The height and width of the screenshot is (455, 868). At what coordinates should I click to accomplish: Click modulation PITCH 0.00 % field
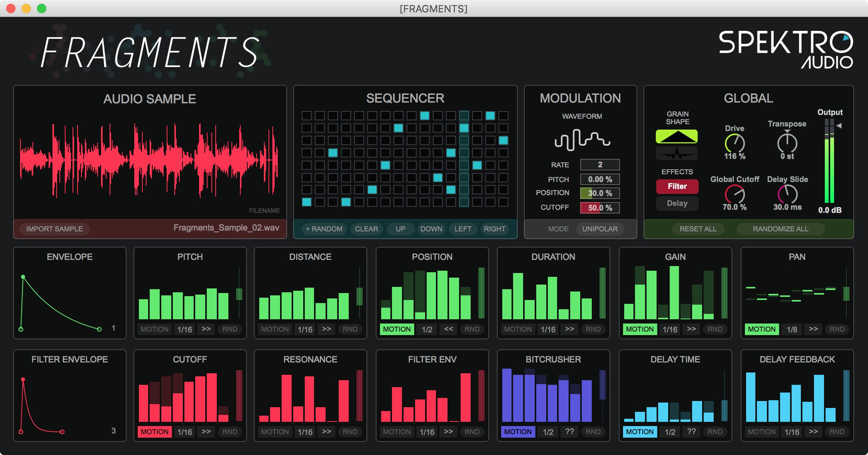[x=600, y=179]
